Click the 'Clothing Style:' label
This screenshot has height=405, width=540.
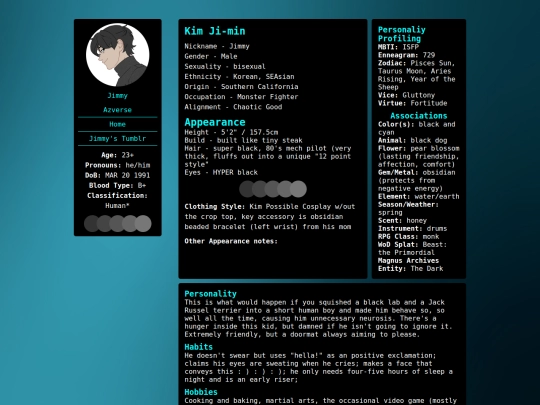pyautogui.click(x=215, y=207)
